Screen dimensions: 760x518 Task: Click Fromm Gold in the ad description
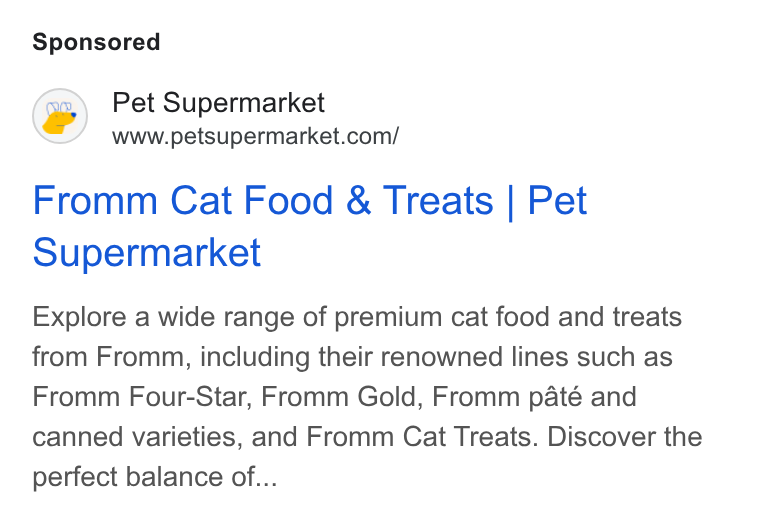(338, 397)
